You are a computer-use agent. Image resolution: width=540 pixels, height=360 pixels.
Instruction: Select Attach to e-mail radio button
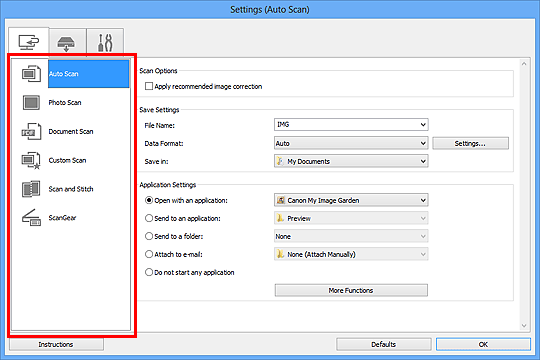(x=149, y=254)
